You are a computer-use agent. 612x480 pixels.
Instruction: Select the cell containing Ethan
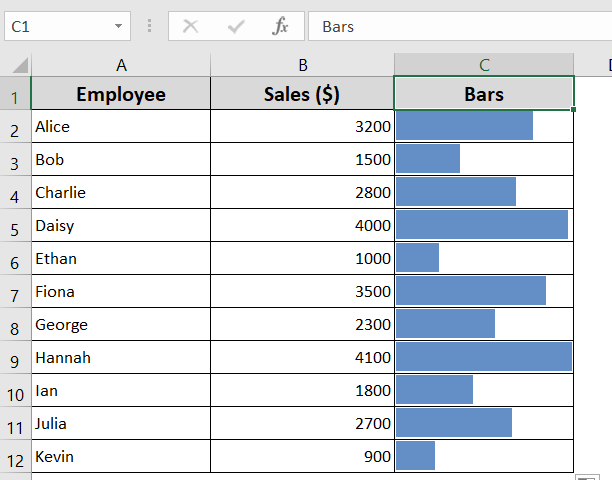[121, 258]
